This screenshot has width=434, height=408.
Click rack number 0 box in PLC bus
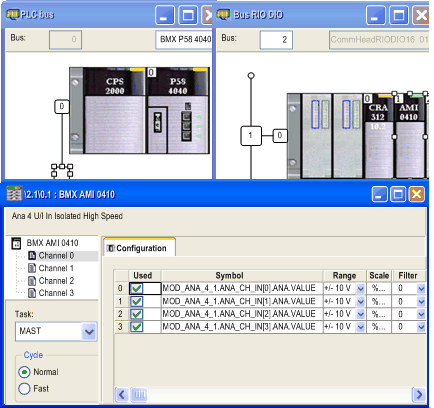click(x=62, y=107)
